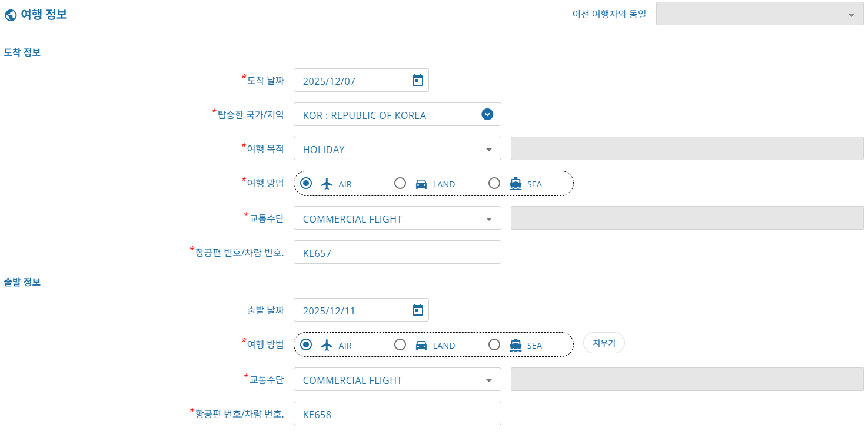Click the KE657 flight number field

point(397,253)
